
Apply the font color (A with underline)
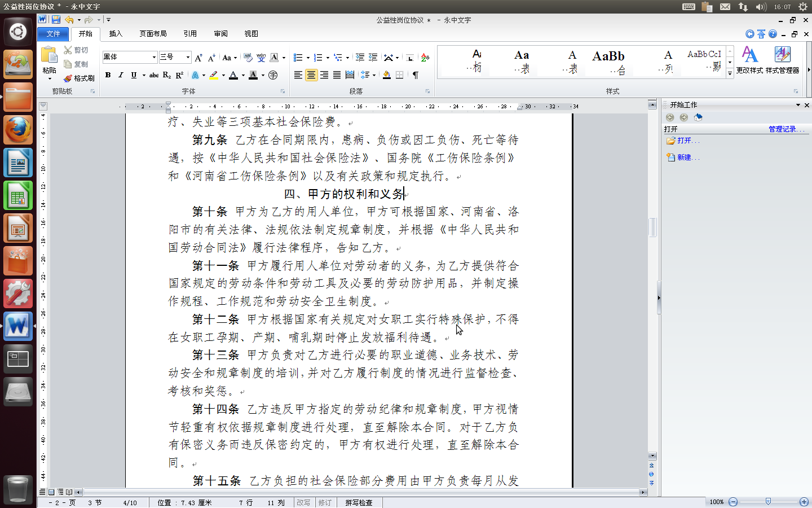coord(233,75)
